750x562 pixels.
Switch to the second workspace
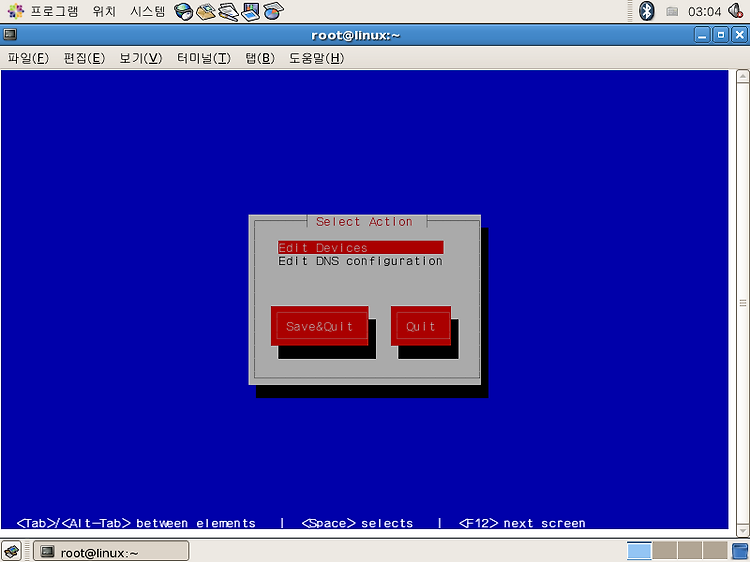pos(664,551)
